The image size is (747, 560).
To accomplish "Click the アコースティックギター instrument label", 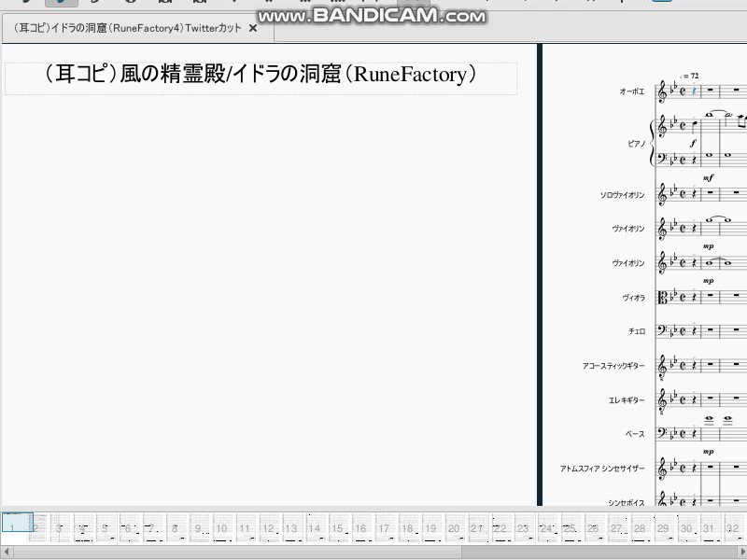I will [613, 366].
